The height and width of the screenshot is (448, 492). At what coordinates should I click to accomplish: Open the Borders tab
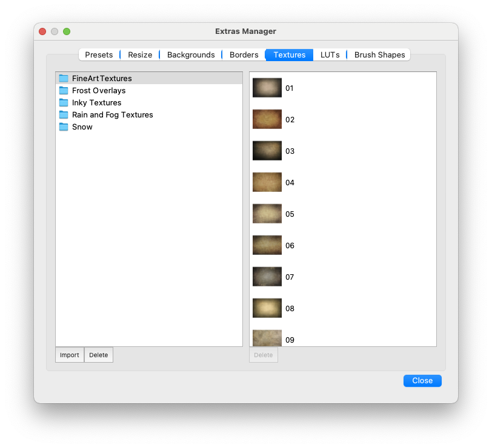(244, 54)
